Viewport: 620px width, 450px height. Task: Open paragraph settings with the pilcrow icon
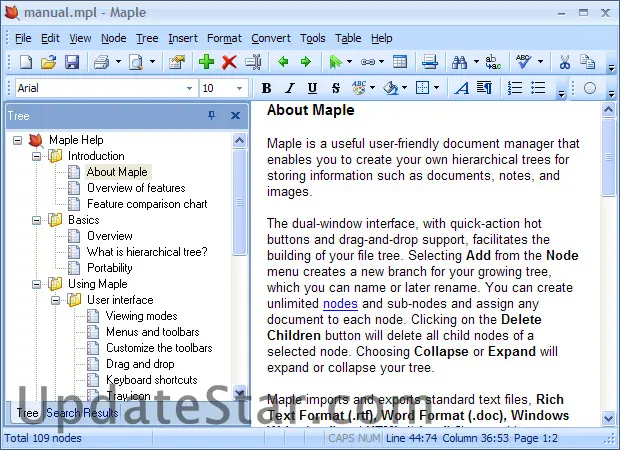(x=484, y=88)
